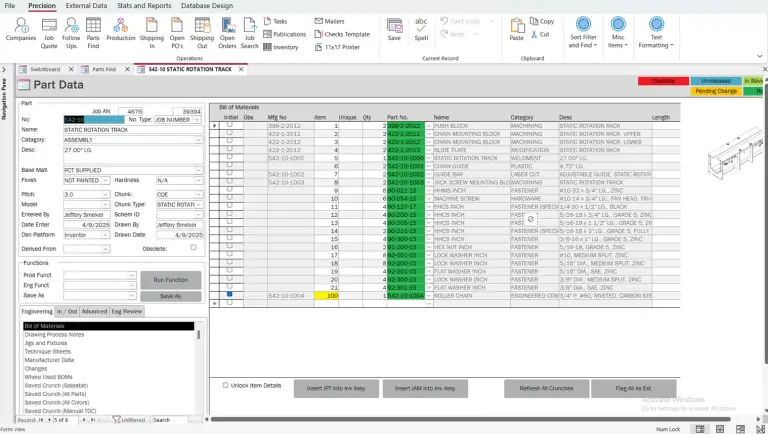Click the Shipping Out ribbon icon
This screenshot has height=434, width=768.
(202, 33)
